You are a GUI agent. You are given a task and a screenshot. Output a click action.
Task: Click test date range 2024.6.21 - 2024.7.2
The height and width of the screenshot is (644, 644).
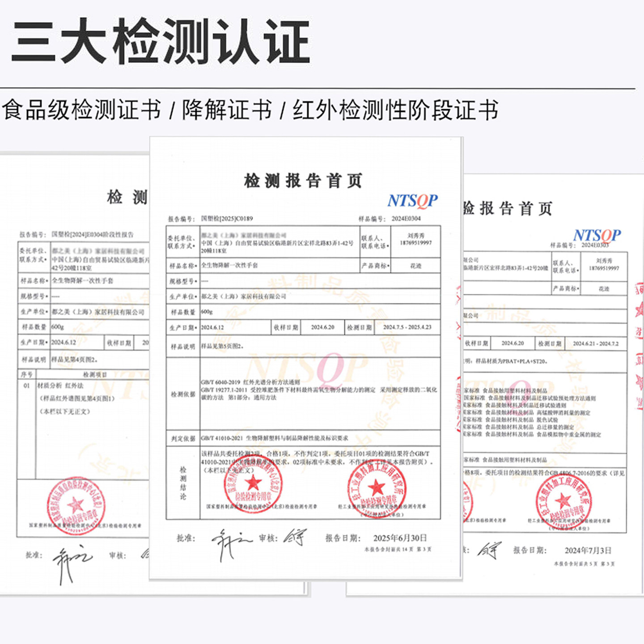pyautogui.click(x=596, y=343)
